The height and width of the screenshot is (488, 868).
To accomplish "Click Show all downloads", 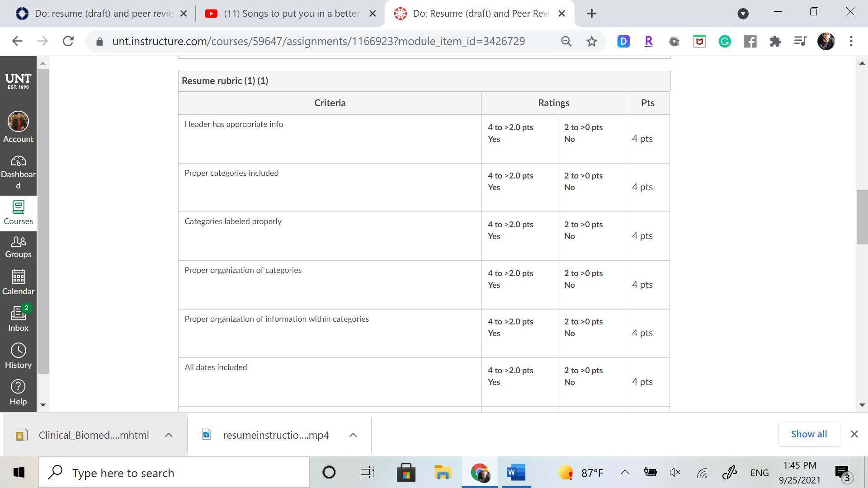I will tap(809, 434).
